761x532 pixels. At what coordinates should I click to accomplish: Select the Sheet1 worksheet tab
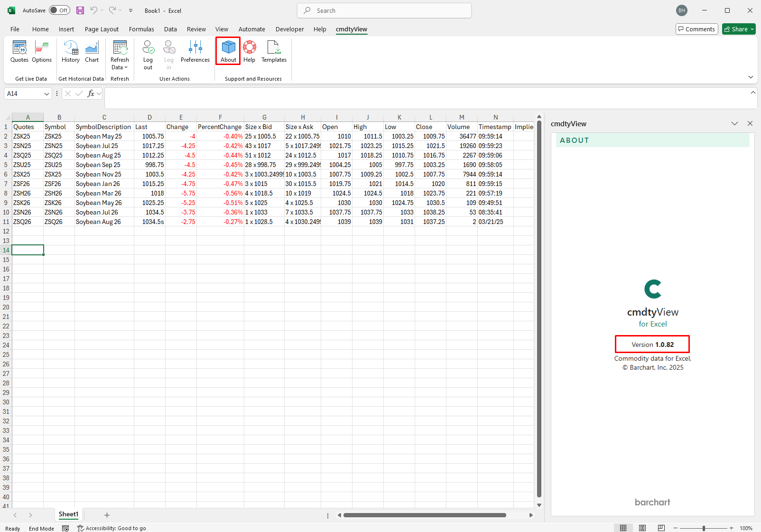[68, 514]
